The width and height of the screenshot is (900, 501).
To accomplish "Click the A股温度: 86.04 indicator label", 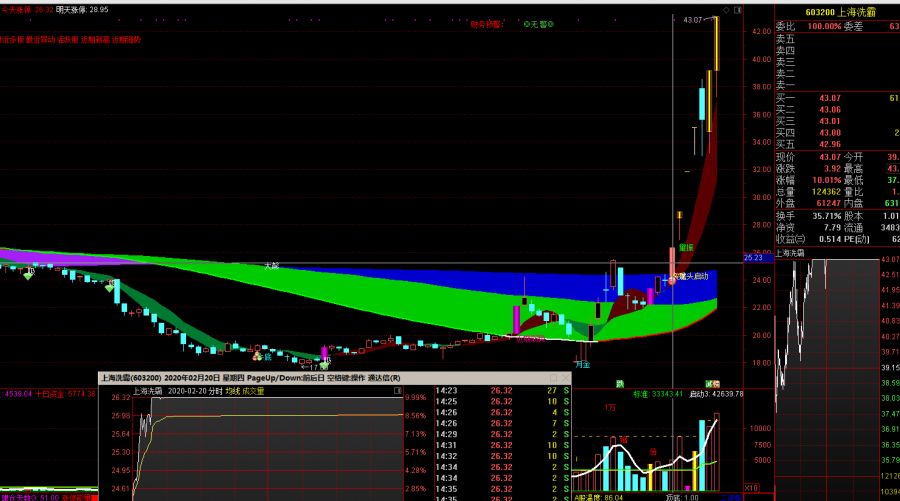I will [x=599, y=498].
